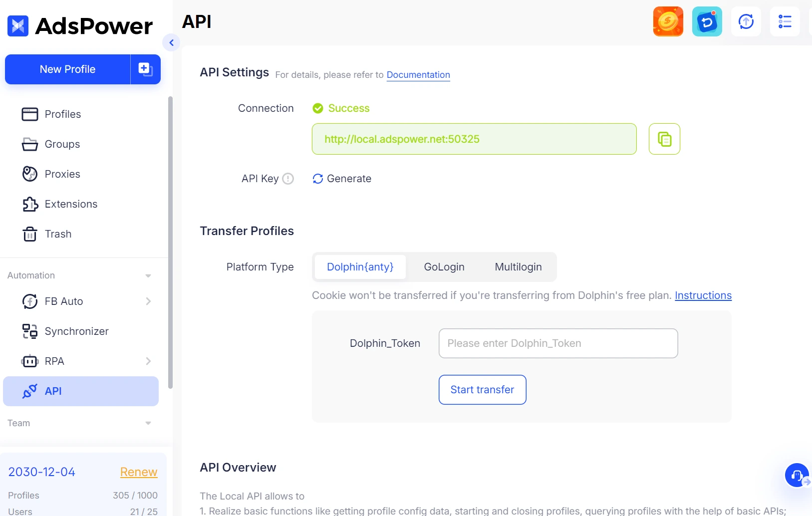Click the sidebar scrollbar

coord(170,243)
